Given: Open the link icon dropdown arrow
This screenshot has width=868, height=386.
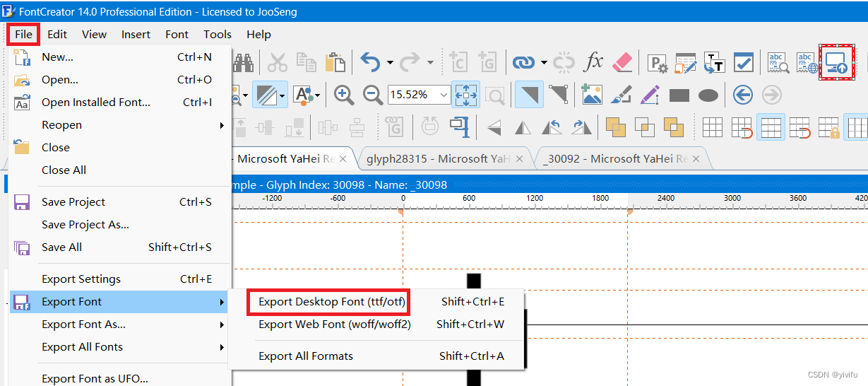Looking at the screenshot, I should tap(543, 63).
